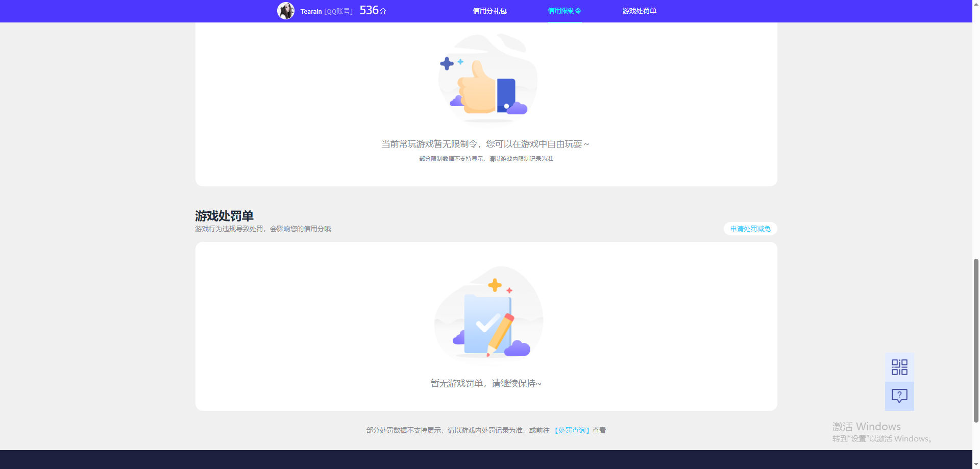Open the 处罚查询 link

click(572, 430)
